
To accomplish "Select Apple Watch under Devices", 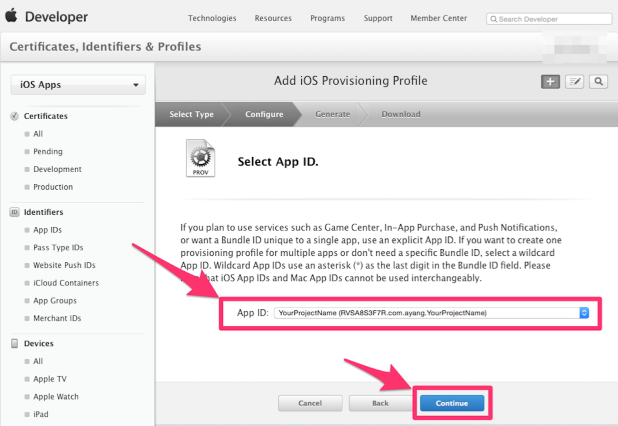I will coord(58,397).
